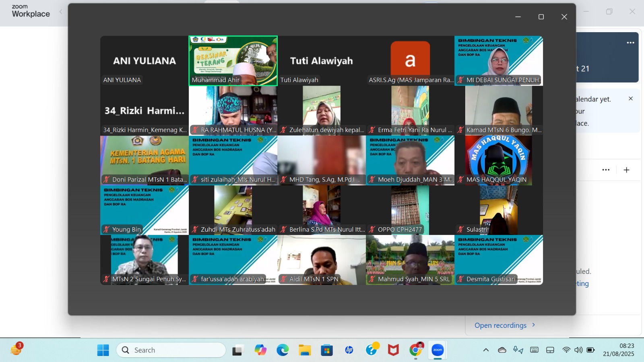The height and width of the screenshot is (362, 644).
Task: Open the three-dot options beside the plus
Action: pyautogui.click(x=606, y=170)
